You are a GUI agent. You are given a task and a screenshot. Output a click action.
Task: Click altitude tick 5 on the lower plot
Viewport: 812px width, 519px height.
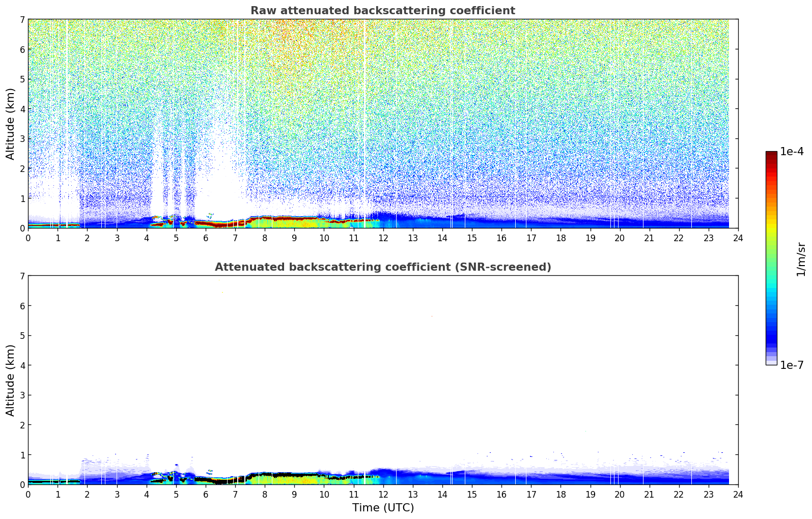(x=22, y=336)
